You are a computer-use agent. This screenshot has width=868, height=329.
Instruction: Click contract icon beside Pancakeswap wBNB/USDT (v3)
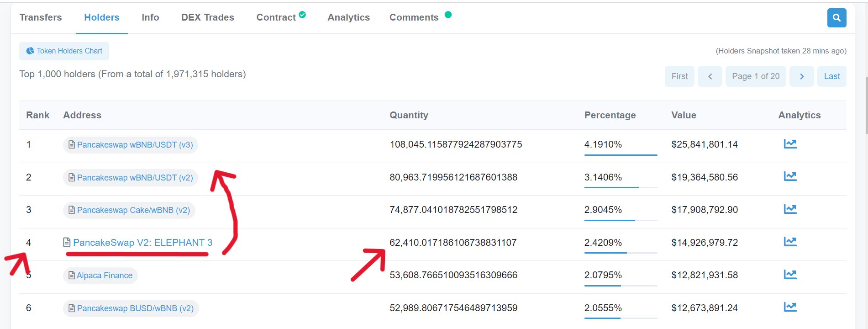click(72, 145)
